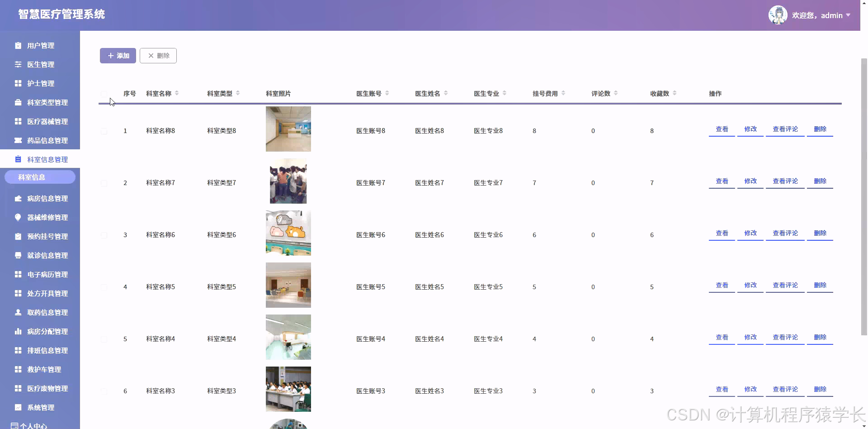Viewport: 868px width, 429px height.
Task: Click the page vertical scrollbar
Action: tap(864, 196)
